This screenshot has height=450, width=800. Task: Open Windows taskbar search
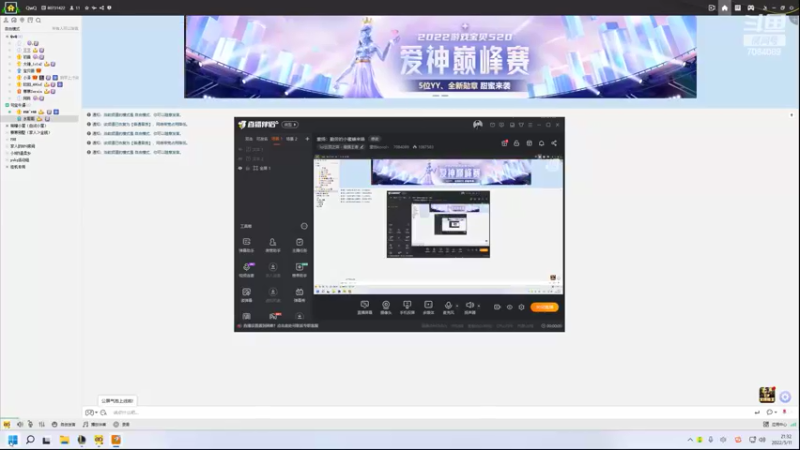[30, 440]
